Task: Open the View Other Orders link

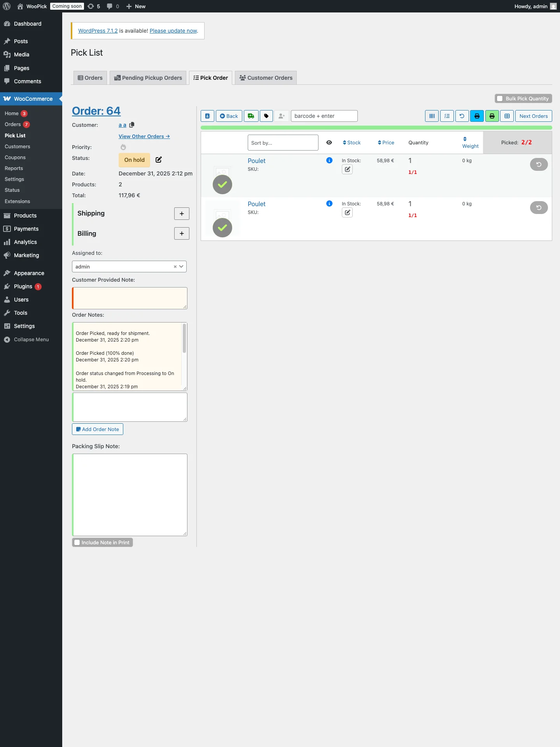Action: coord(144,136)
